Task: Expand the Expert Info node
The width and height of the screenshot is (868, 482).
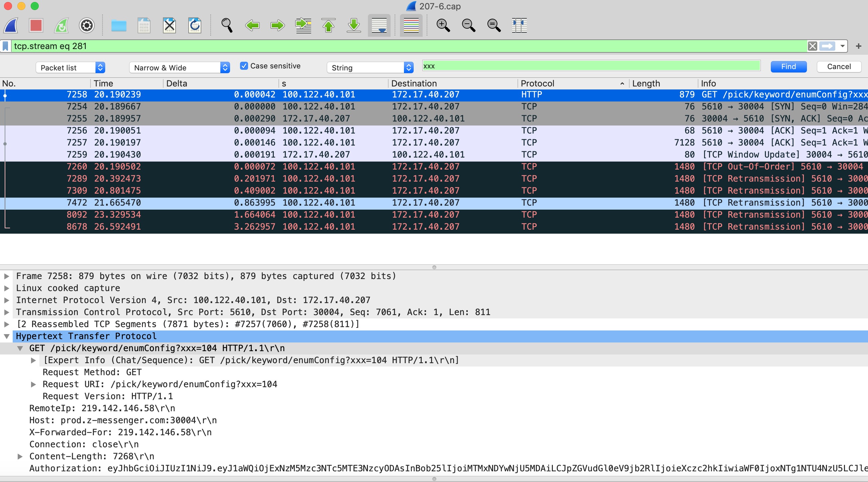Action: (x=33, y=360)
